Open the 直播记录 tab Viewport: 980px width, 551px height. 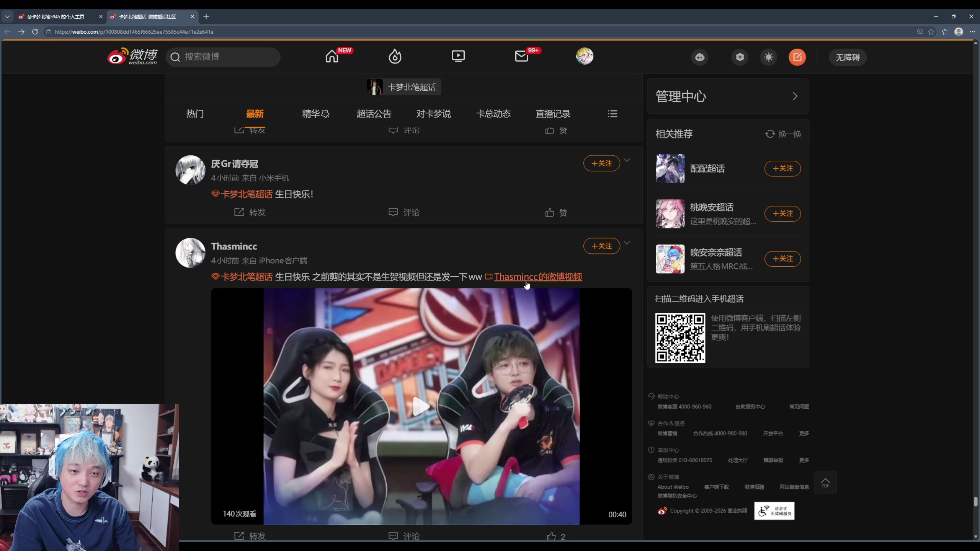(x=553, y=114)
